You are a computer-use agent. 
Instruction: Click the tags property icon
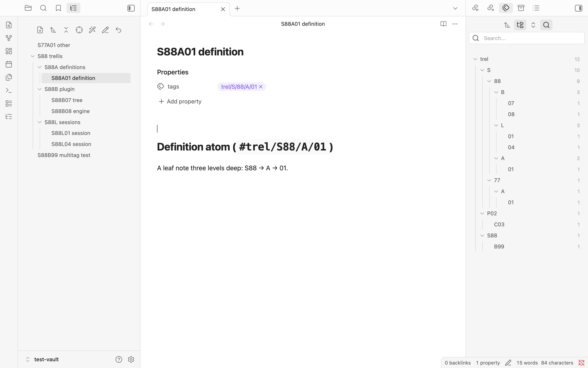[161, 86]
